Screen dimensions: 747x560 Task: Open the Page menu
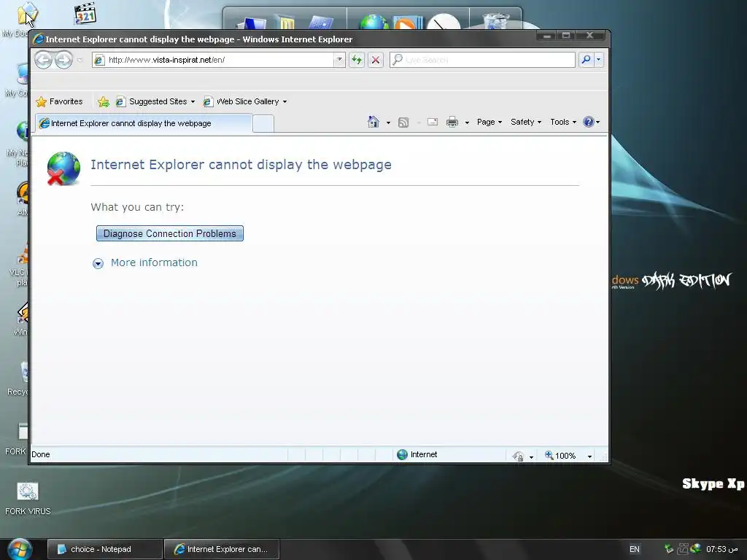(x=489, y=122)
